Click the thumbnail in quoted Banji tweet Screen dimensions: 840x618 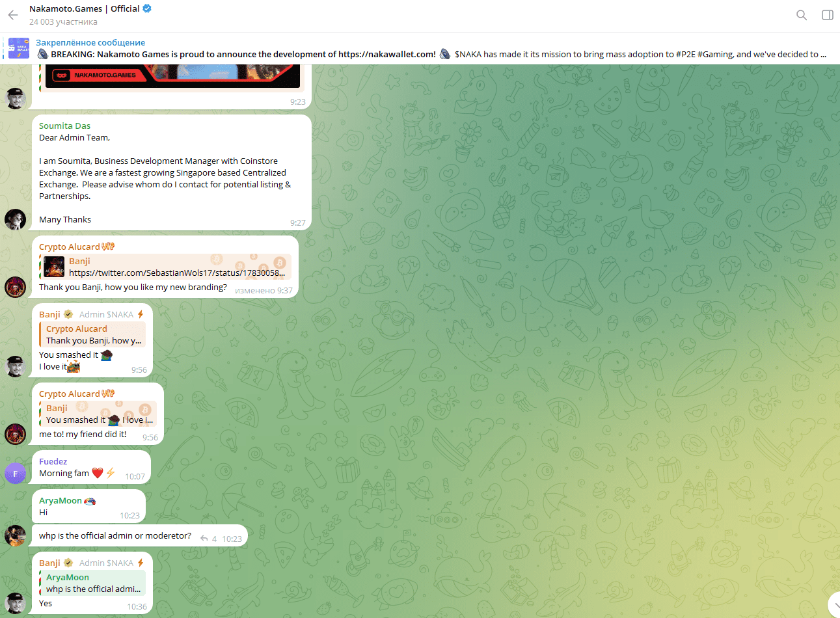(54, 267)
